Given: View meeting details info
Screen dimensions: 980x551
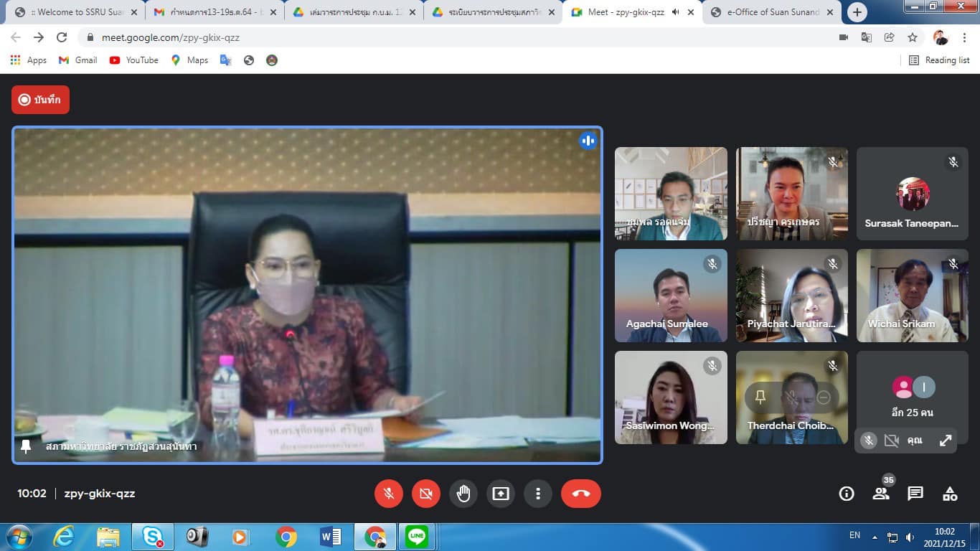Looking at the screenshot, I should coord(847,494).
